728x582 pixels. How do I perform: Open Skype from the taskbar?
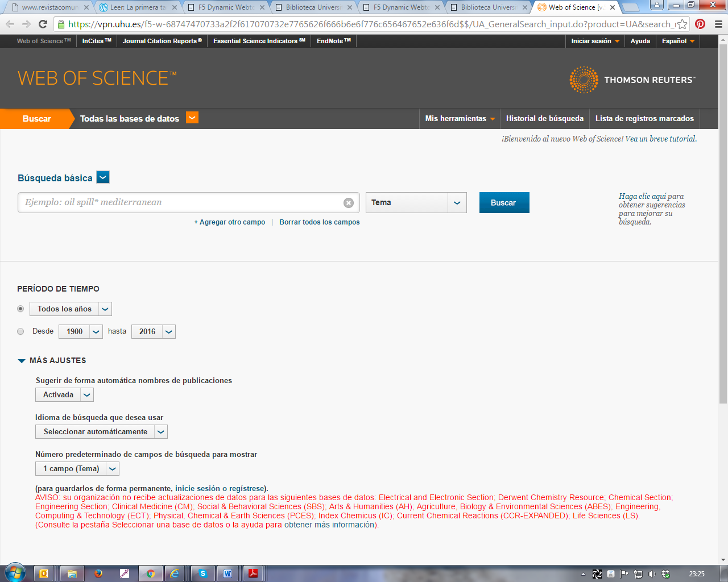click(x=202, y=573)
